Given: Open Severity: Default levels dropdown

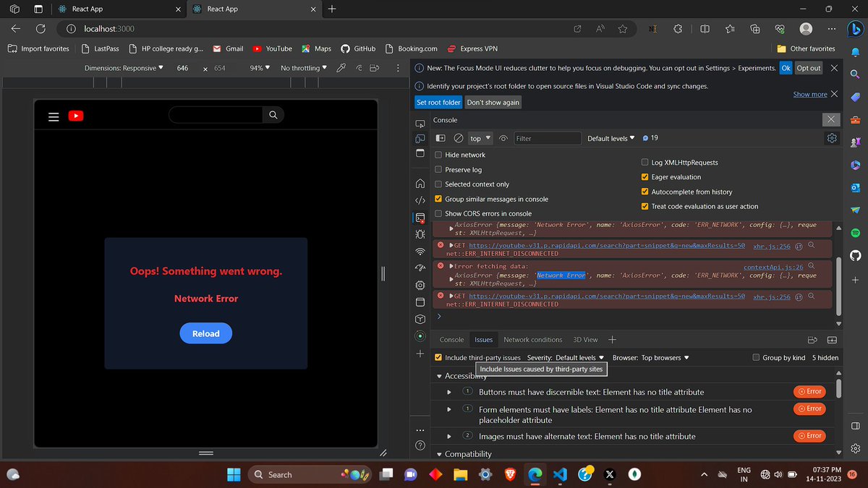Looking at the screenshot, I should tap(565, 357).
